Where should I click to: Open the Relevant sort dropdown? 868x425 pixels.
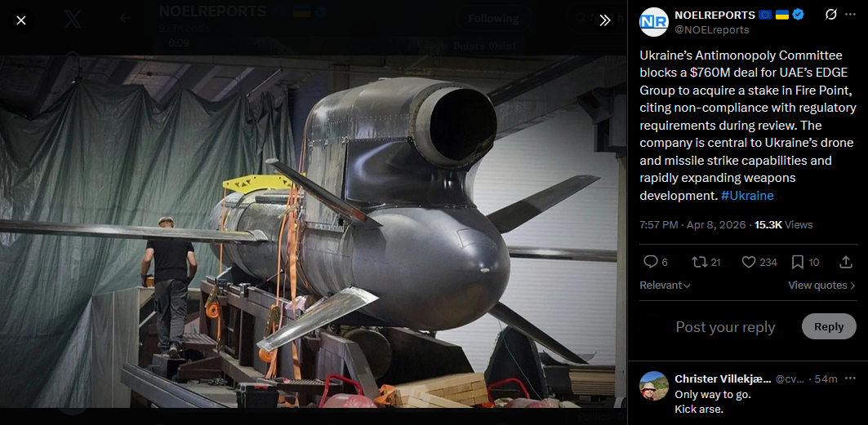[x=665, y=286]
